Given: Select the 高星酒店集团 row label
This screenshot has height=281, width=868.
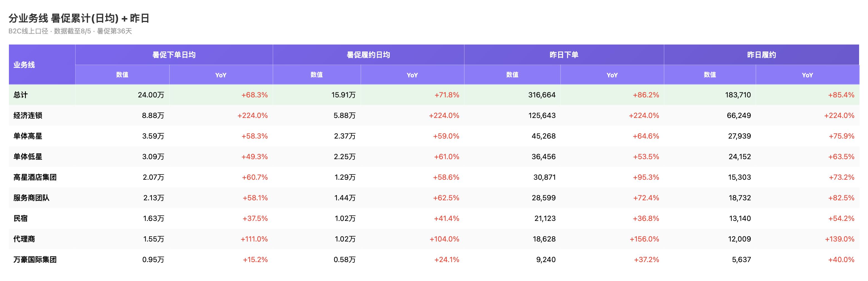Looking at the screenshot, I should point(35,177).
